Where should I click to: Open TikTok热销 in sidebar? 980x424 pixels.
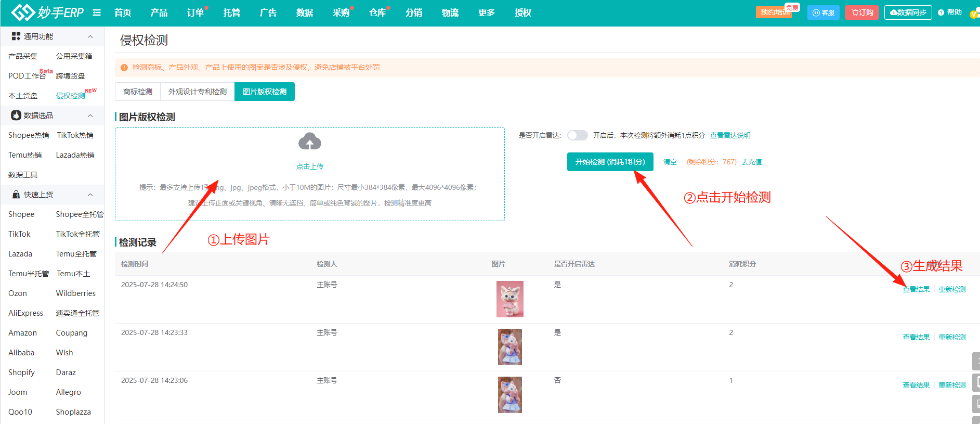click(x=75, y=135)
